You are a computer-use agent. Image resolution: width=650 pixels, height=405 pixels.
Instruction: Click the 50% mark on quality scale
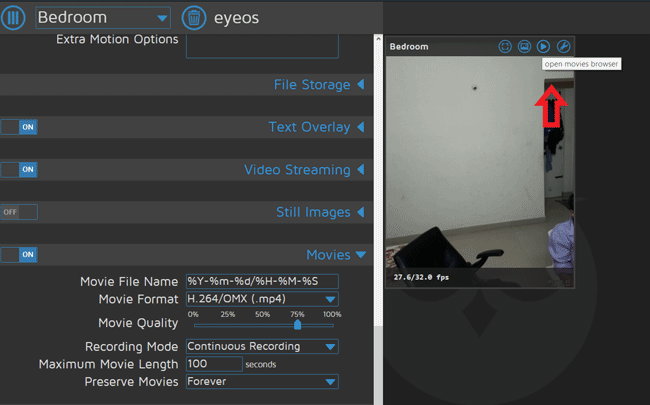(x=262, y=314)
